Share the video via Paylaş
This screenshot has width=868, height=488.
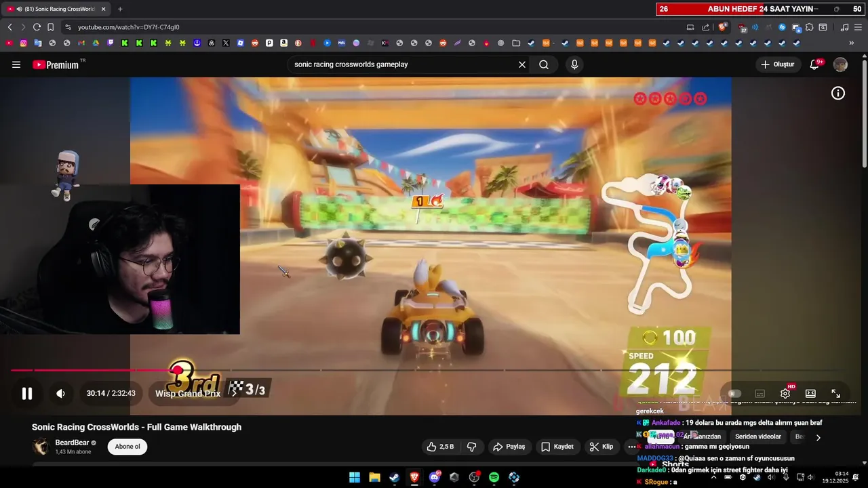point(509,447)
